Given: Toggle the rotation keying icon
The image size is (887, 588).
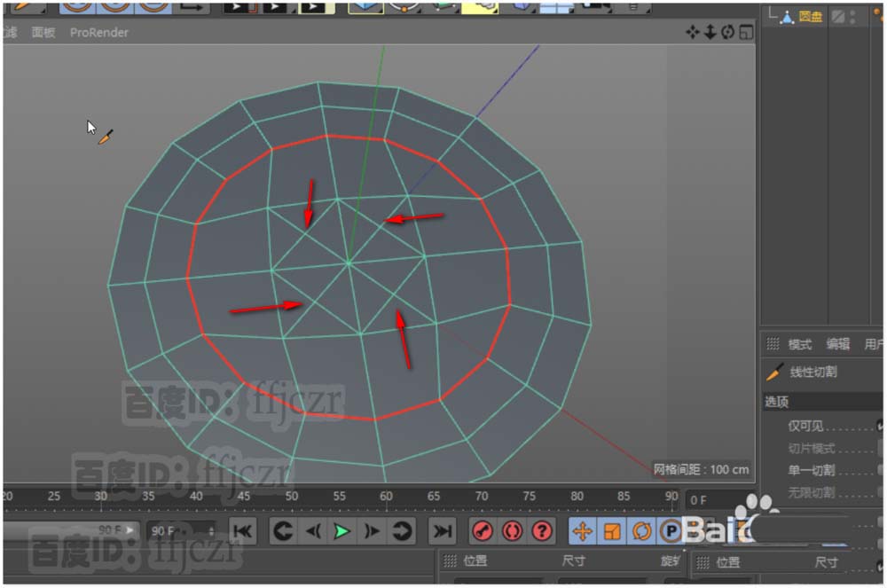Looking at the screenshot, I should point(641,531).
